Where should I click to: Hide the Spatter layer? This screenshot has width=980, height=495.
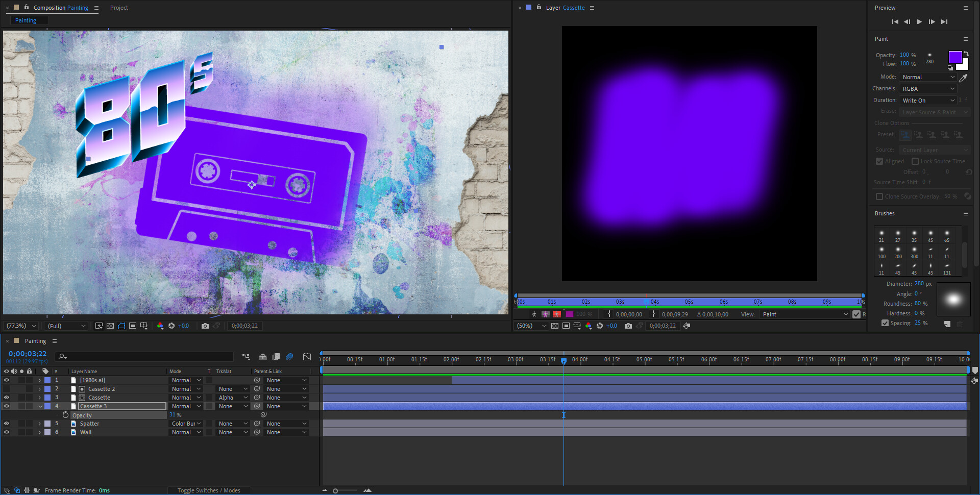pyautogui.click(x=7, y=423)
